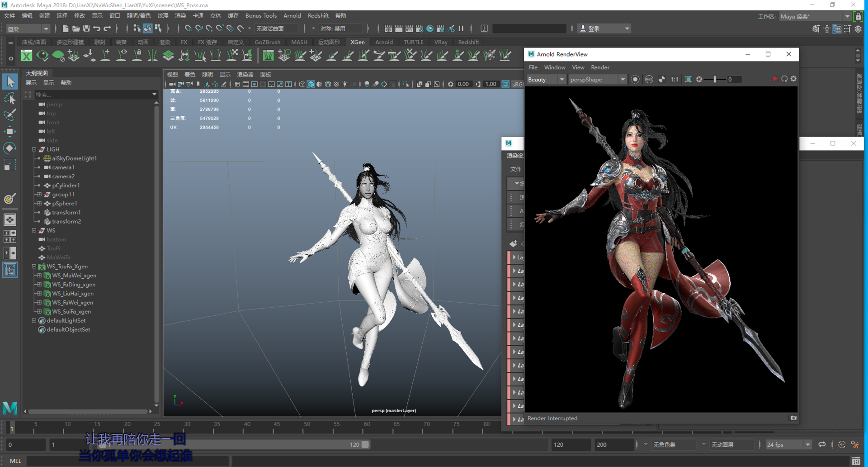Toggle wireframe cube display in viewport
Image resolution: width=868 pixels, height=467 pixels.
click(x=302, y=84)
